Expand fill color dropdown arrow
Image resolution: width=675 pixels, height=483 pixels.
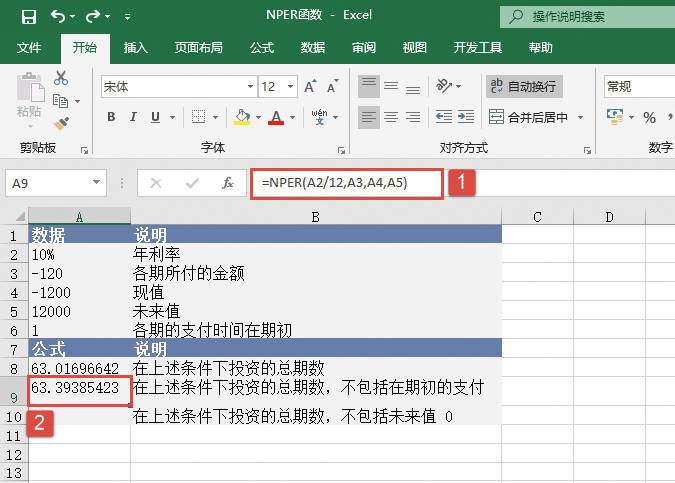pyautogui.click(x=258, y=117)
